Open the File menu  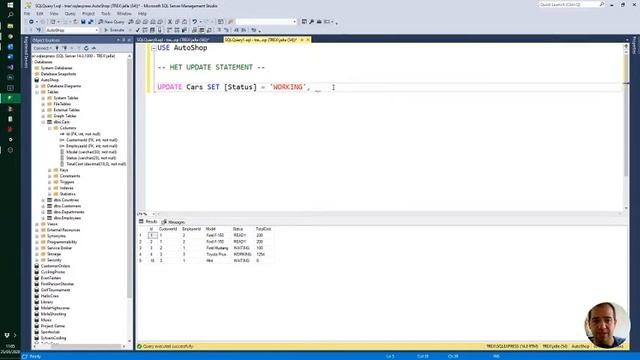tap(27, 13)
